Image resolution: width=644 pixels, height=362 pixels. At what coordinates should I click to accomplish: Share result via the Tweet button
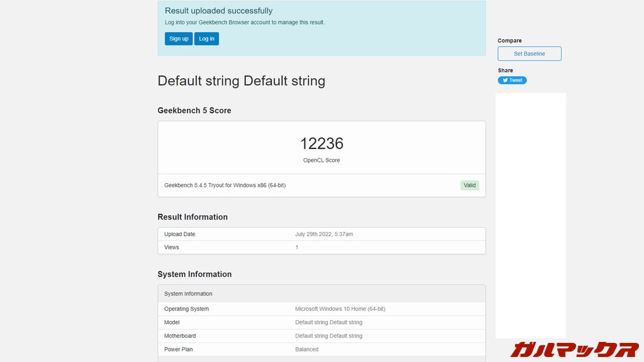pyautogui.click(x=512, y=80)
